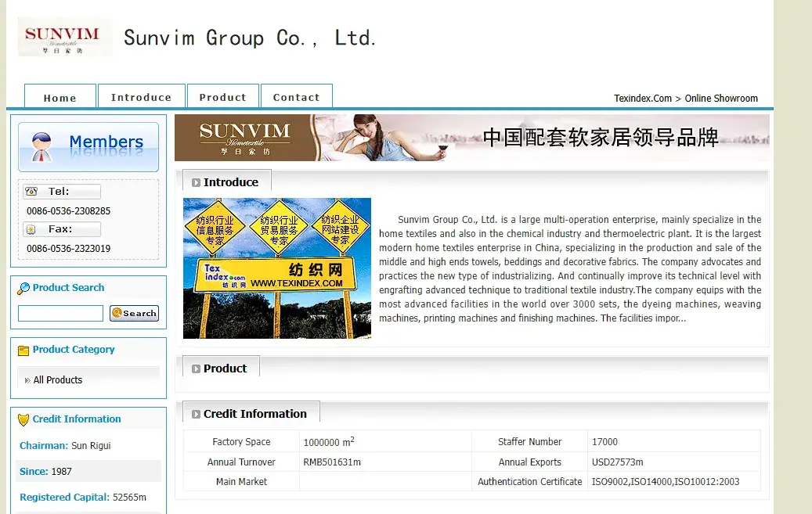
Task: Click the Annual Turnover value RMB501631m
Action: coord(332,462)
